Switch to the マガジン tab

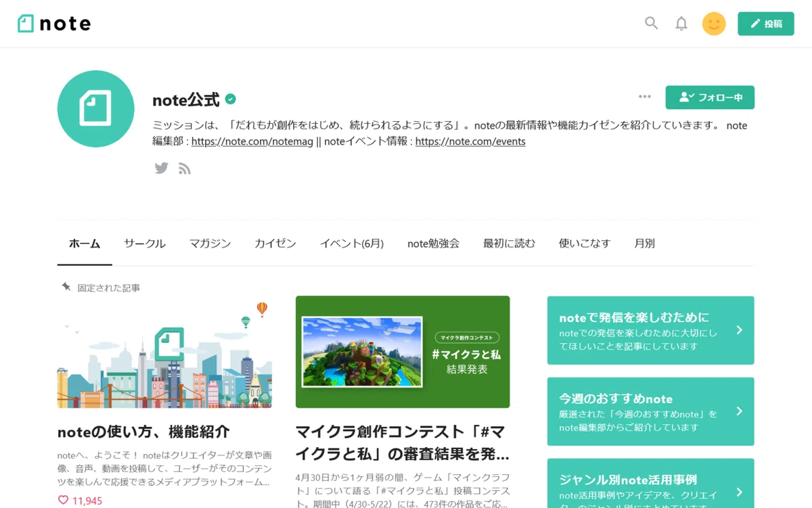[210, 244]
